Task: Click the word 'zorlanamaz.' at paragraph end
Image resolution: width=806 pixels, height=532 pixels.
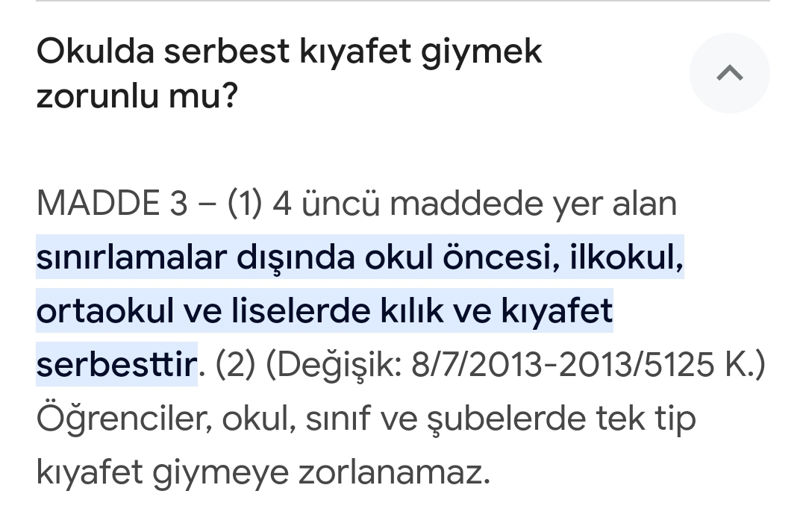Action: pos(394,472)
